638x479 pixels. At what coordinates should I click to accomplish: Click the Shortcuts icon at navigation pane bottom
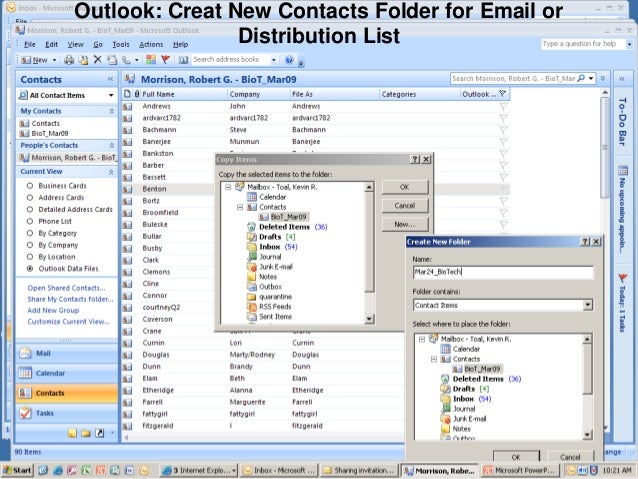click(100, 433)
